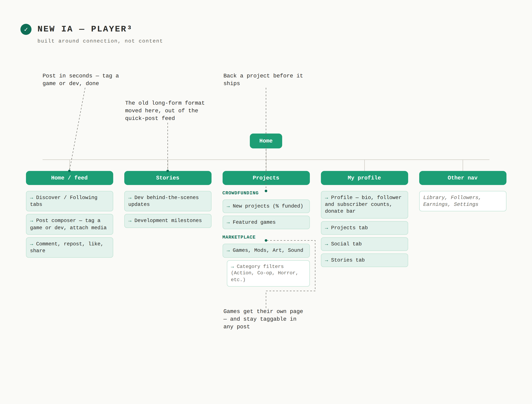The image size is (532, 404).
Task: Select the Post composer card
Action: 70,224
